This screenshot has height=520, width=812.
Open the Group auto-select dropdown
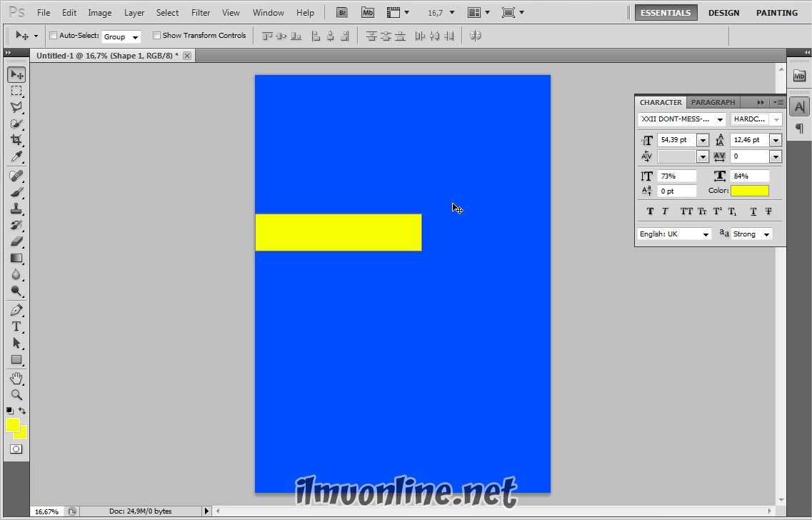pyautogui.click(x=121, y=36)
